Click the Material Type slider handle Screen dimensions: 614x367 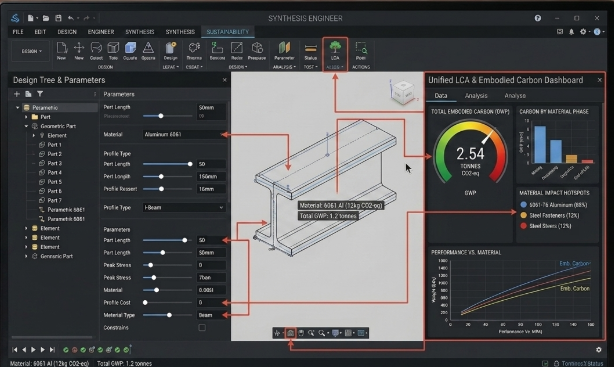[169, 315]
